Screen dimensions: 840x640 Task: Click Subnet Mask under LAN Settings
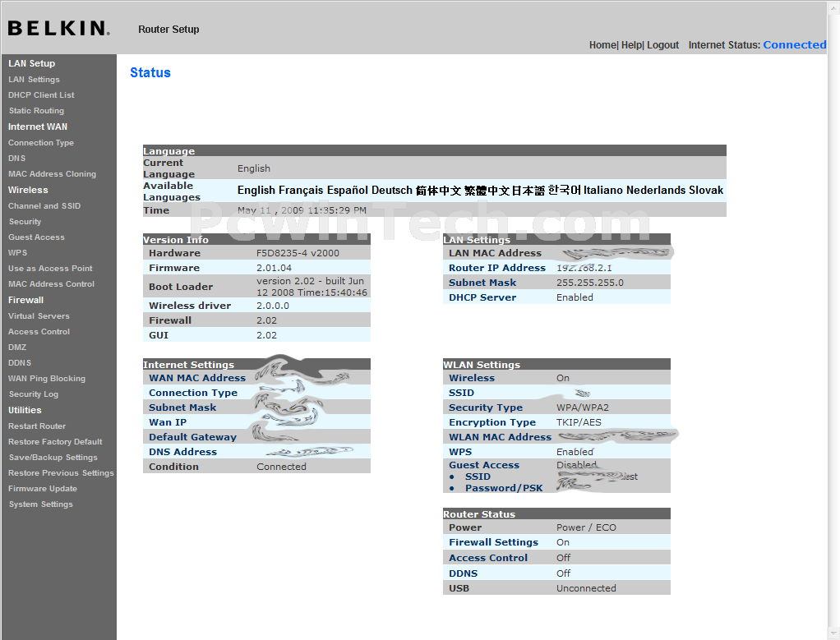pos(482,283)
